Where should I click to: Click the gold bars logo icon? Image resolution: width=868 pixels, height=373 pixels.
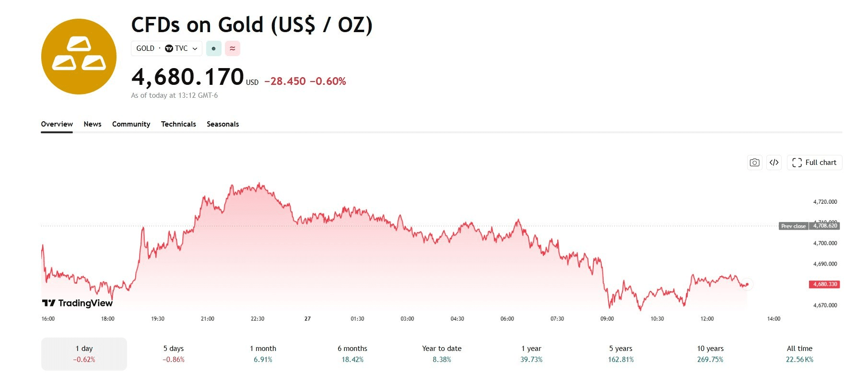[79, 57]
